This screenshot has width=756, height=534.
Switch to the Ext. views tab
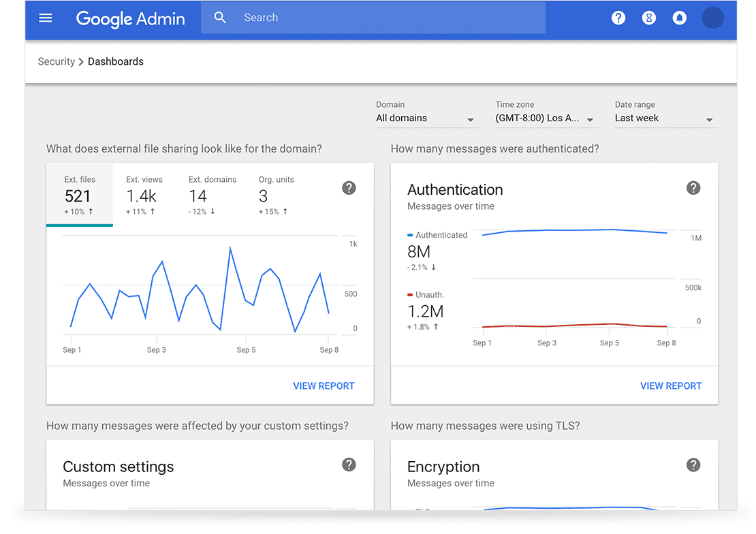pyautogui.click(x=144, y=195)
